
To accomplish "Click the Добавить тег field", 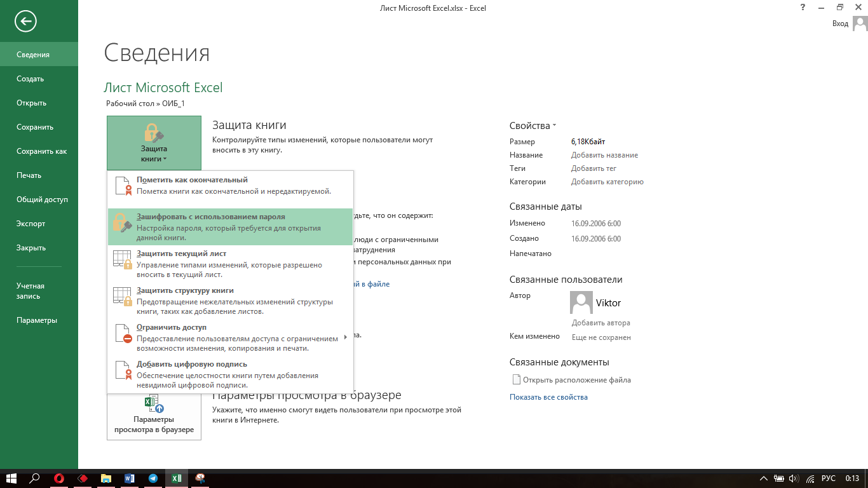I will pyautogui.click(x=593, y=168).
